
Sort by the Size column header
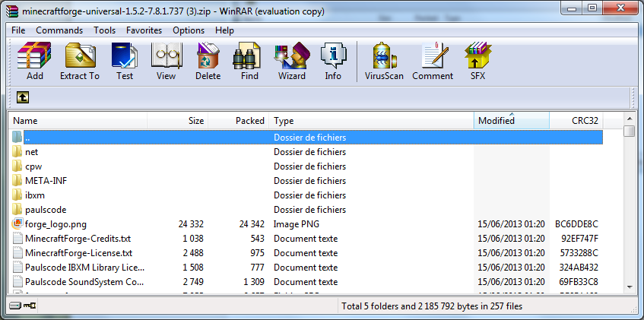(178, 121)
